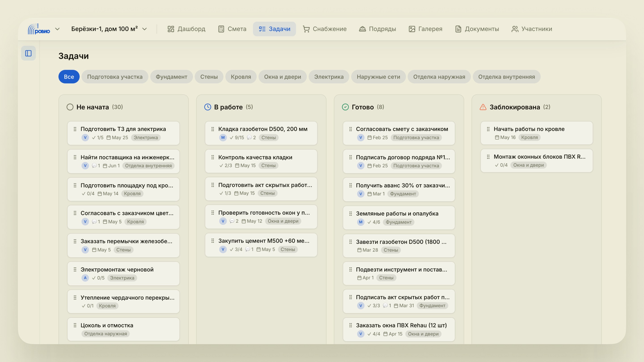Image resolution: width=644 pixels, height=362 pixels.
Task: Switch to the Снабжение tab
Action: 324,29
